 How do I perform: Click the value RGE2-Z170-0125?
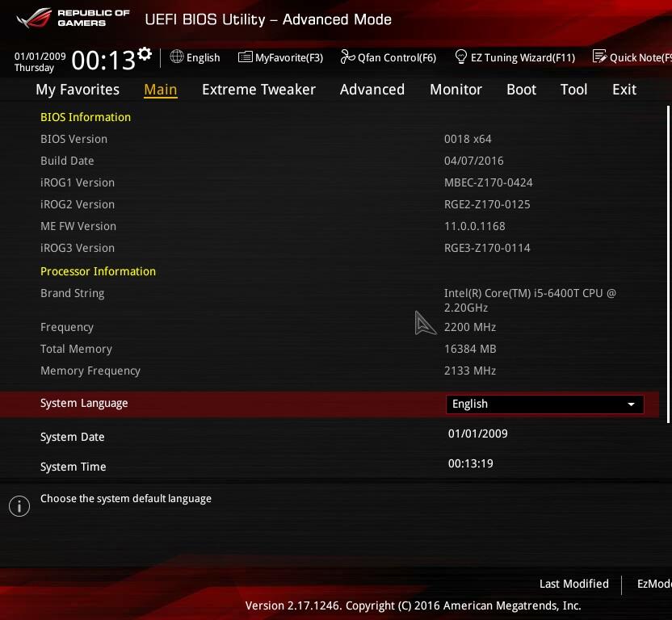pyautogui.click(x=487, y=205)
